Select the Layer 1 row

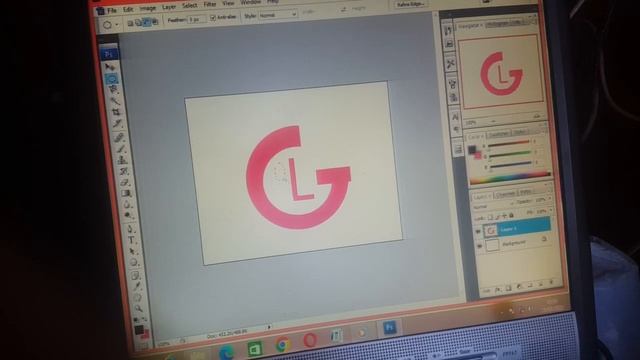[516, 227]
